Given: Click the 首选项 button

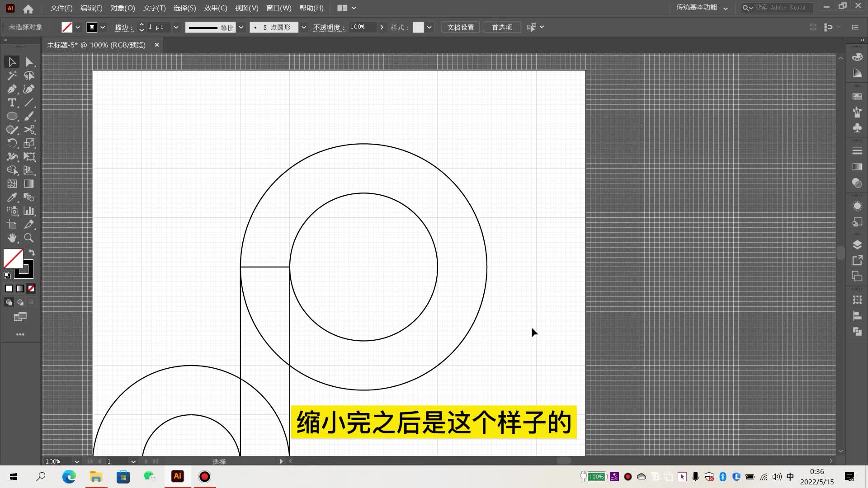Looking at the screenshot, I should coord(502,27).
